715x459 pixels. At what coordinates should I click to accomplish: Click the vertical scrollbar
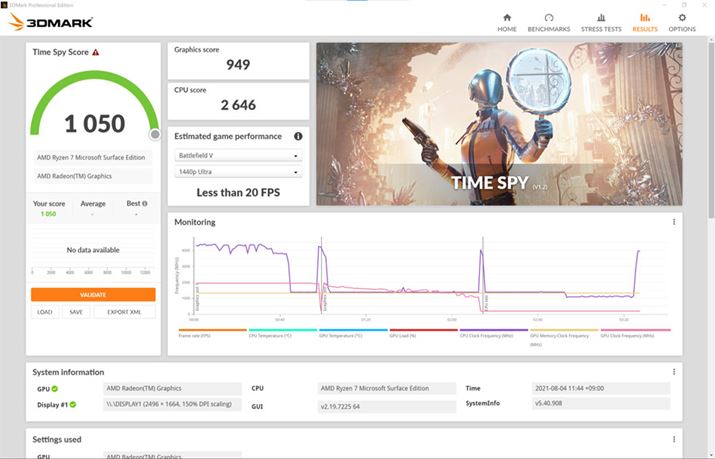pos(711,128)
